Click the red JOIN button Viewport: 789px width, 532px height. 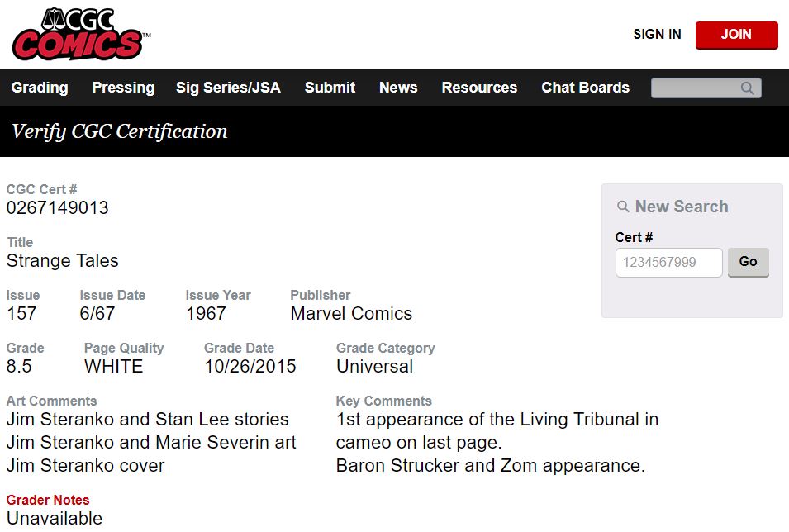737,35
